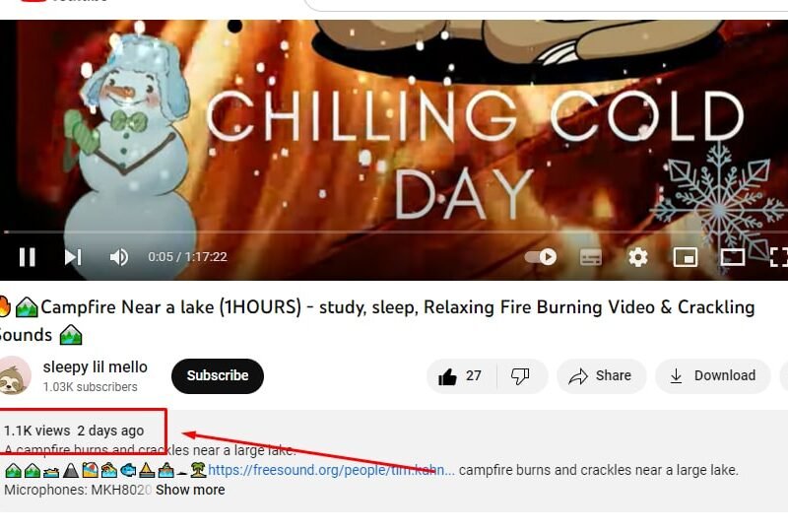Seek along the video progress bar
788x532 pixels.
point(394,233)
